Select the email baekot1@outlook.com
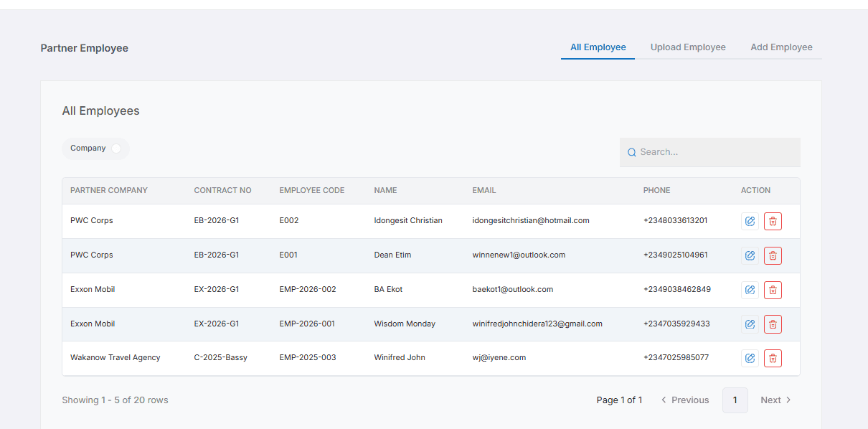The image size is (868, 429). [x=513, y=289]
